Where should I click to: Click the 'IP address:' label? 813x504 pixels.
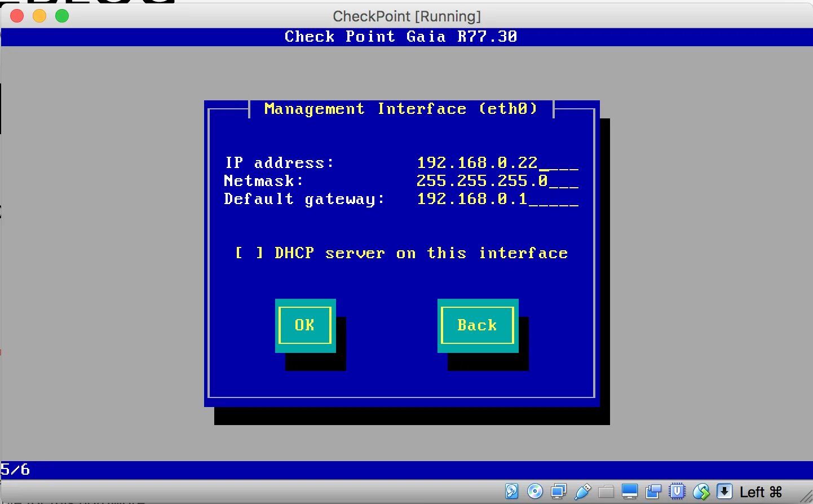coord(280,163)
